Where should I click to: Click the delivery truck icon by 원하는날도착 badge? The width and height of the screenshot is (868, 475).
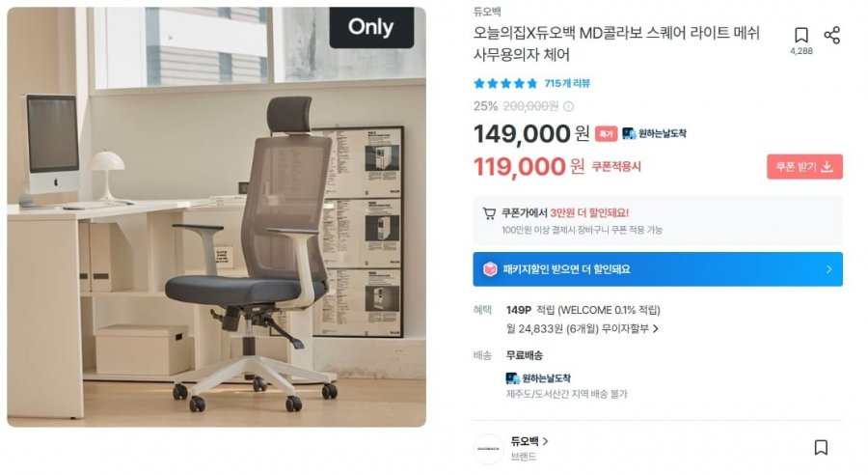pyautogui.click(x=629, y=133)
